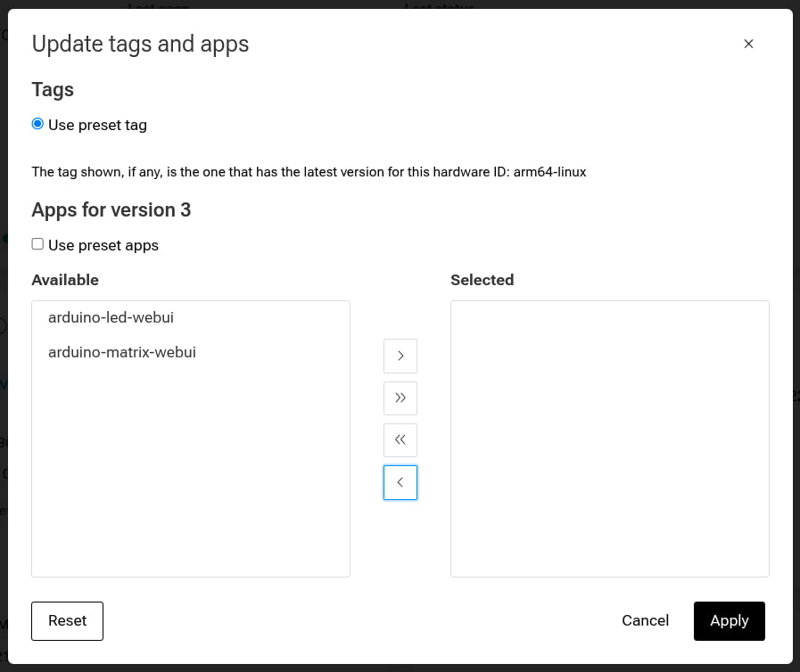Select arduino-matrix-webui in the Available list
800x672 pixels.
(x=121, y=352)
